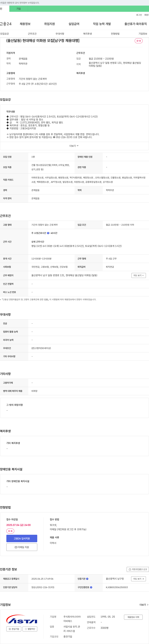Click the 퇴직연금 value in 퇴직급여 row
This screenshot has width=149, height=644.
click(x=110, y=267)
